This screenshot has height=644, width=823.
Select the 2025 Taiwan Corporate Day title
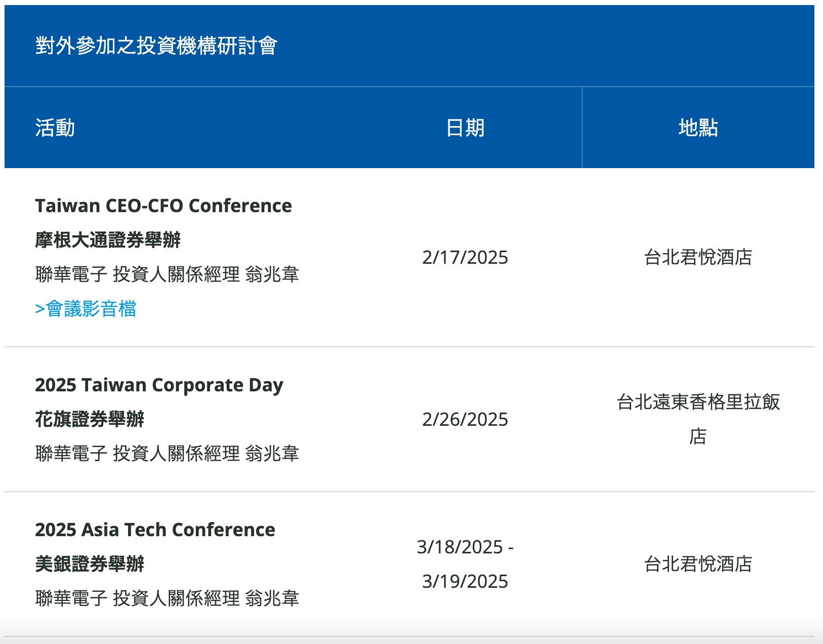[159, 385]
